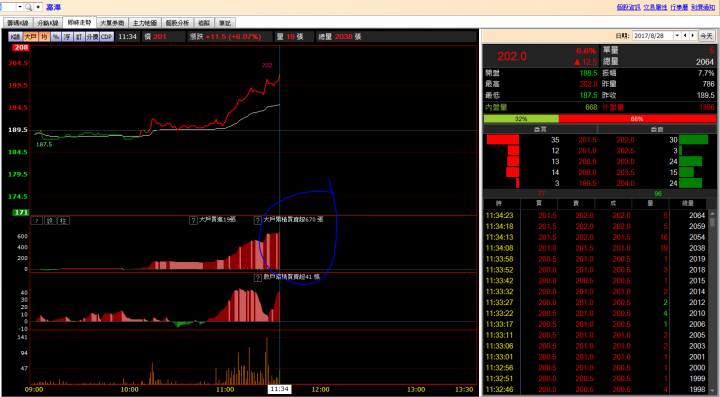Toggle the 大戶 indicator button

tap(30, 37)
